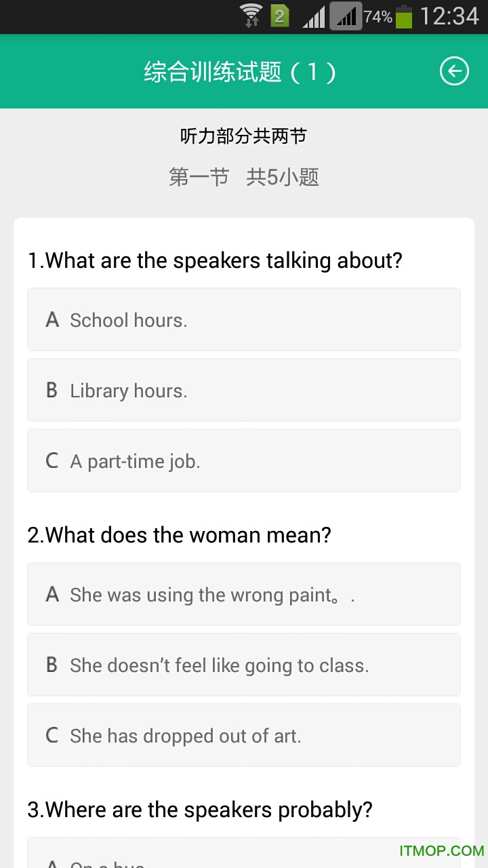The image size is (488, 868).
Task: Tap the clock showing 12:34
Action: (x=449, y=16)
